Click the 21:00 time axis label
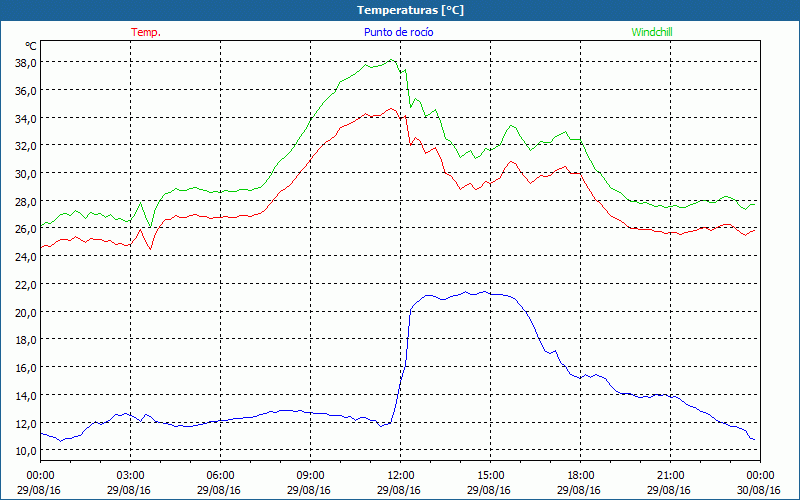 (x=670, y=476)
